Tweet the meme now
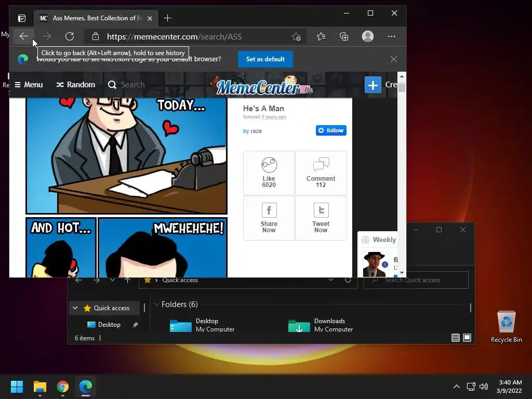This screenshot has height=399, width=532. tap(321, 218)
